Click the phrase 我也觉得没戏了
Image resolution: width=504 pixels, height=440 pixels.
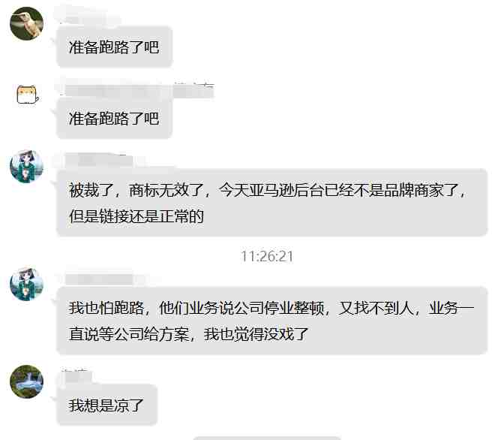256,334
